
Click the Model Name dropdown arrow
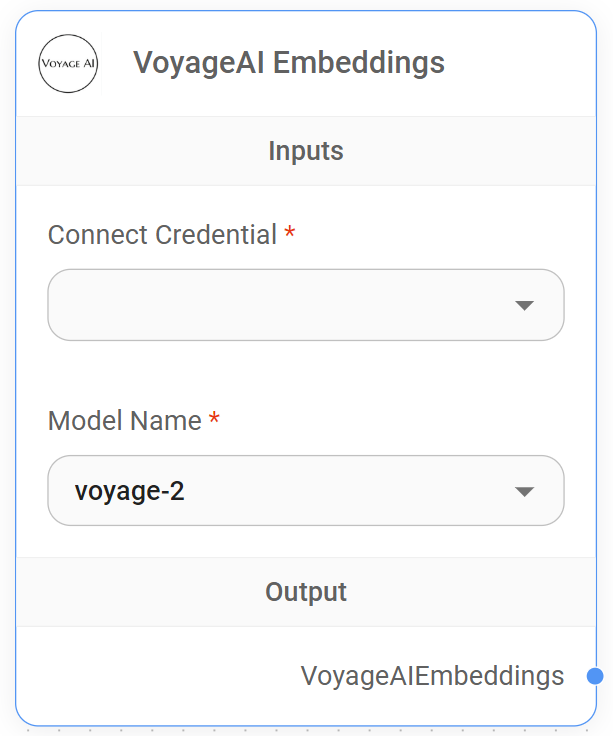(524, 491)
